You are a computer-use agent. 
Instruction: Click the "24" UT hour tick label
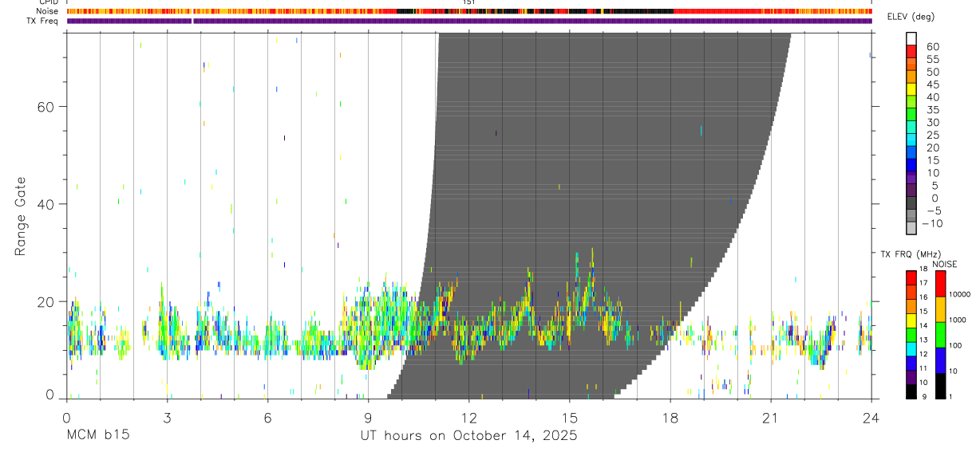coord(871,418)
